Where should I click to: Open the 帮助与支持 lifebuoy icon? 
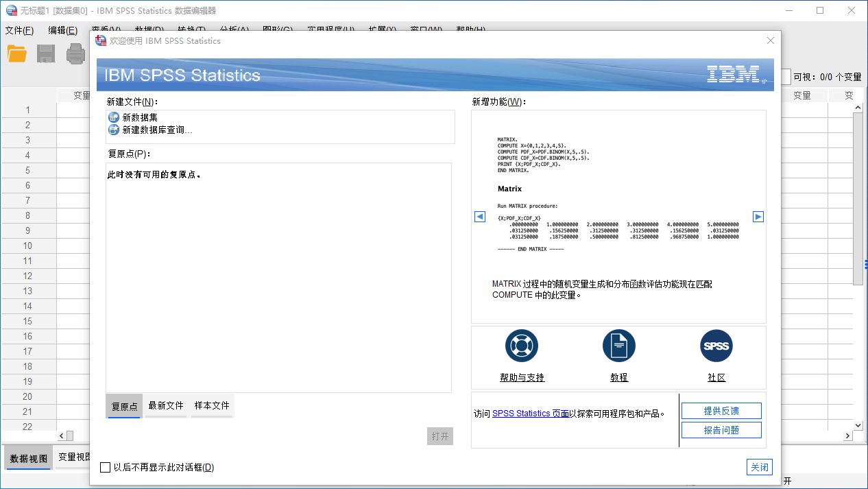pos(522,346)
